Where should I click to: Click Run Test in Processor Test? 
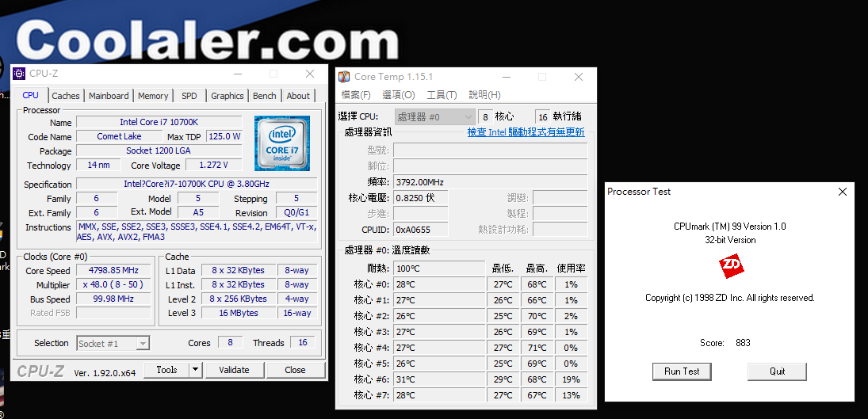click(682, 371)
